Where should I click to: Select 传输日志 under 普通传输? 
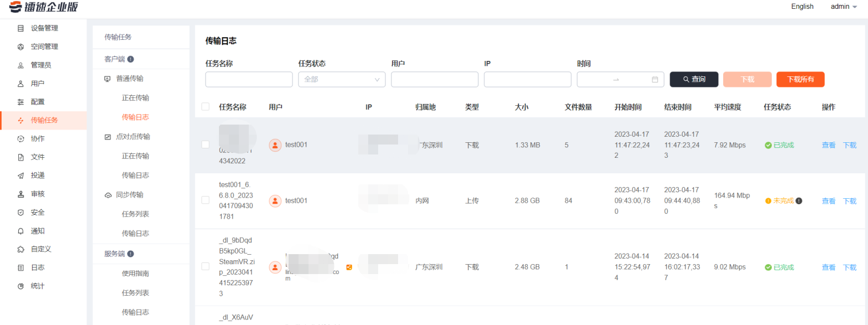pos(135,117)
